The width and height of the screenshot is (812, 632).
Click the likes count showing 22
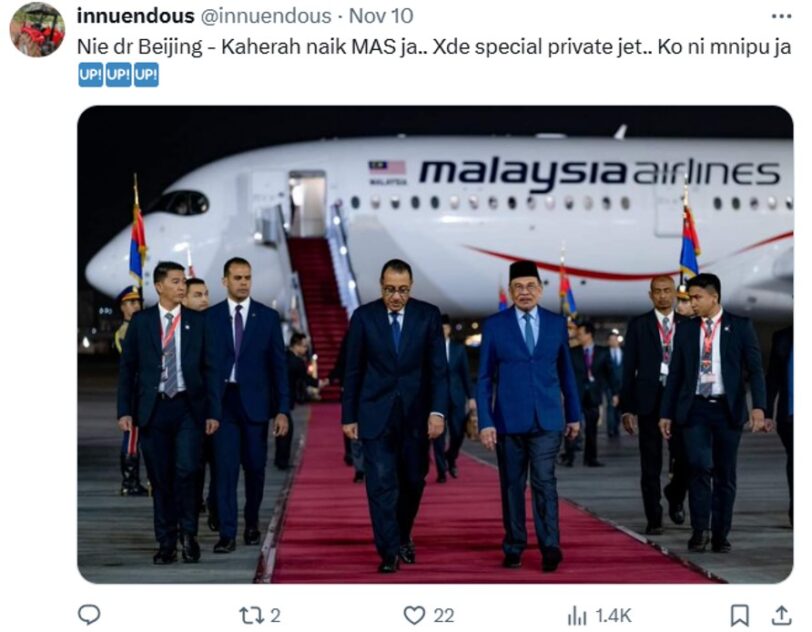[x=444, y=615]
